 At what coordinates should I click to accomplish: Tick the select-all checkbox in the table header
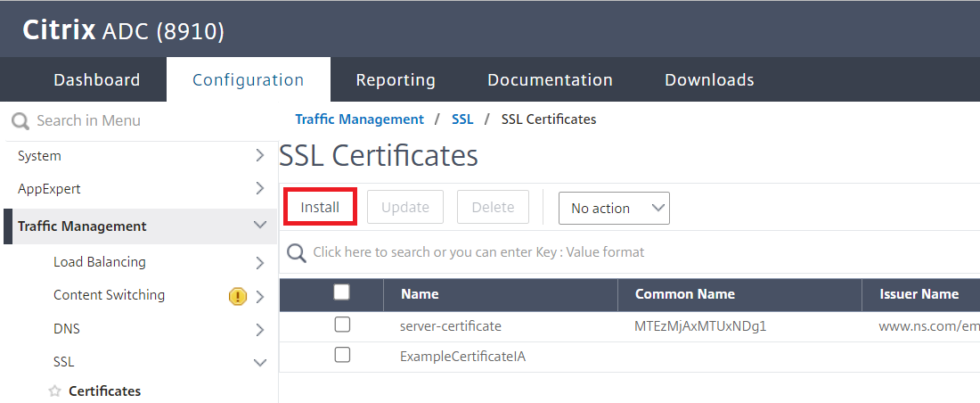(342, 292)
